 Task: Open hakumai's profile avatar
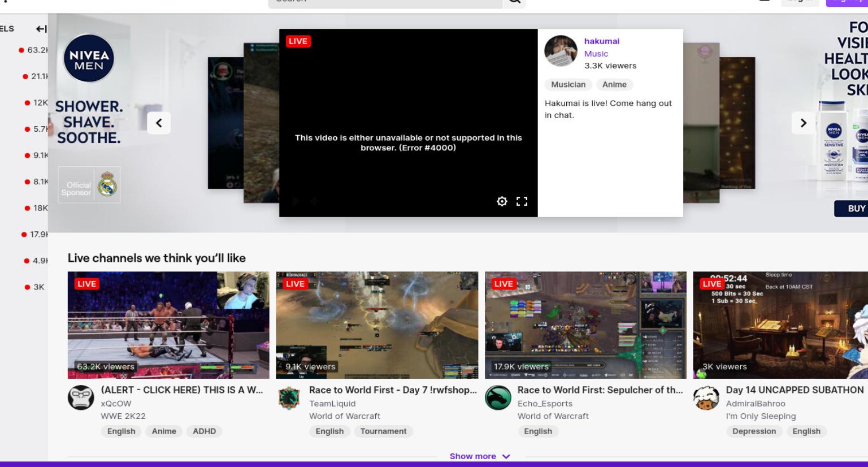click(x=561, y=51)
